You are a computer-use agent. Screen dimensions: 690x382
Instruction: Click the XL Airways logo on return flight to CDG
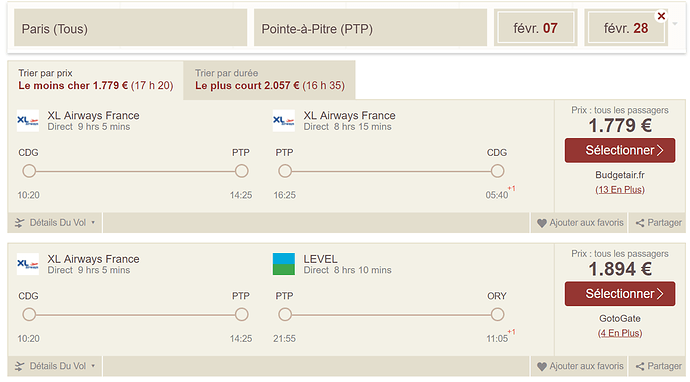click(284, 121)
